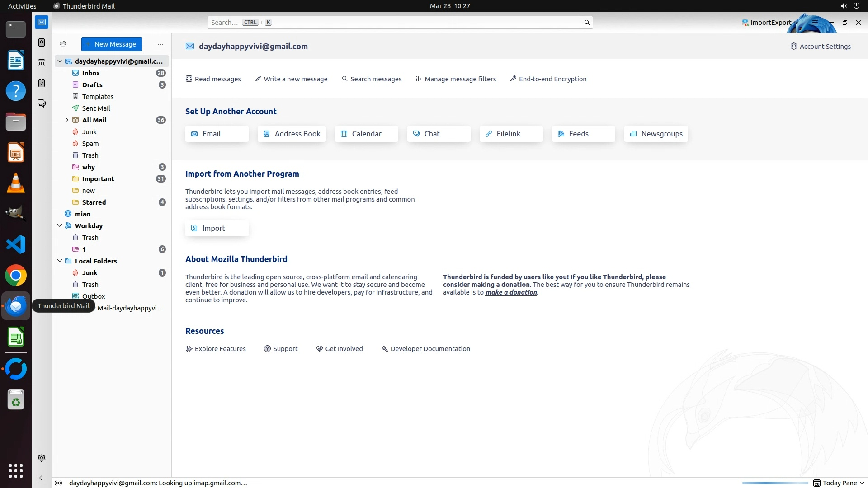Expand the All Mail folder
Image resolution: width=868 pixels, height=488 pixels.
67,120
